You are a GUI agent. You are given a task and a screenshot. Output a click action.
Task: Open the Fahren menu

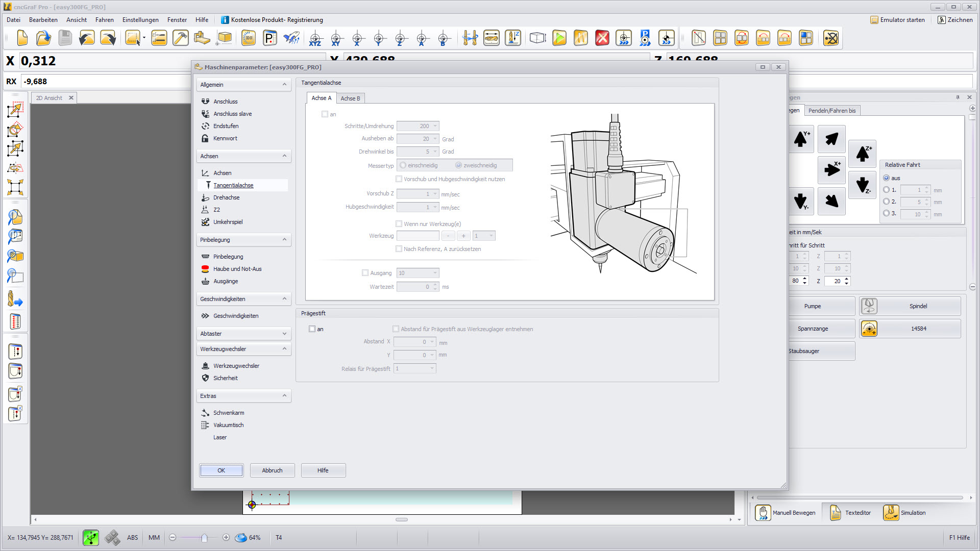[104, 20]
